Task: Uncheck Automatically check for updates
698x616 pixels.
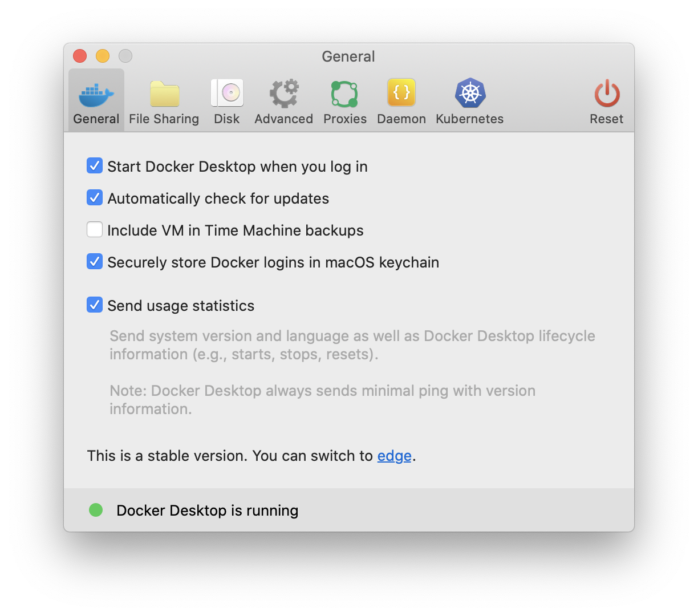Action: click(95, 198)
